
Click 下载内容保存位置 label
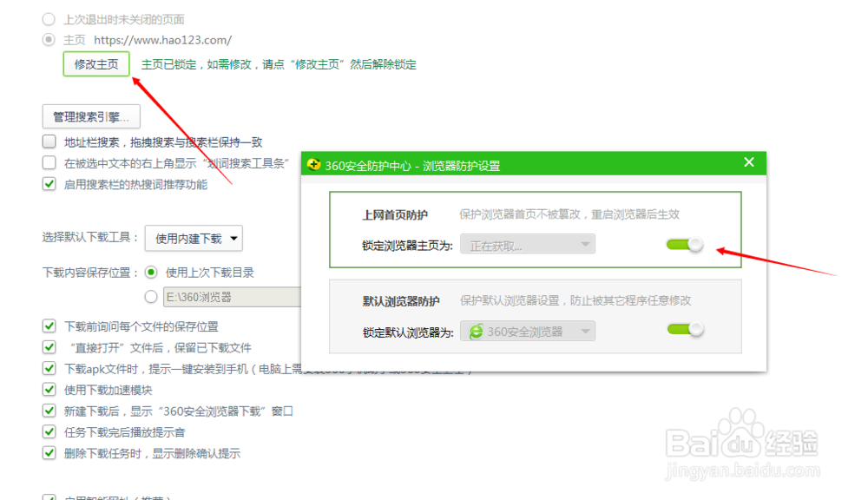90,273
